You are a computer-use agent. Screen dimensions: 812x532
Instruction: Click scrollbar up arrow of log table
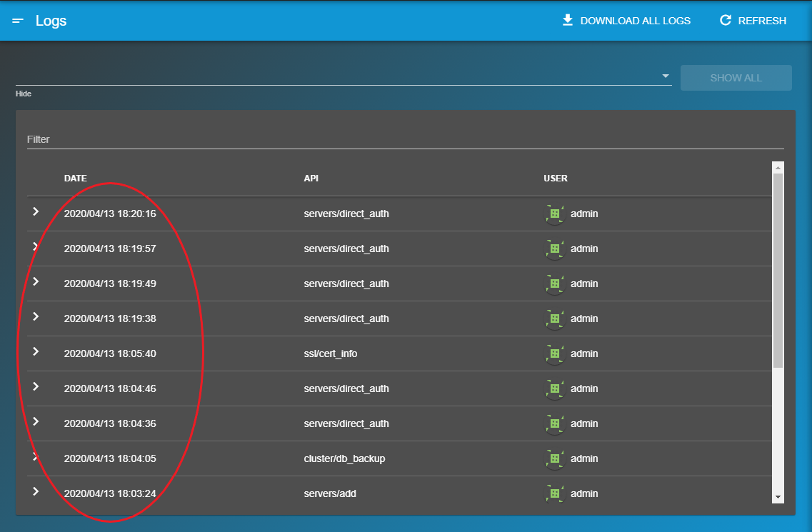(x=778, y=167)
